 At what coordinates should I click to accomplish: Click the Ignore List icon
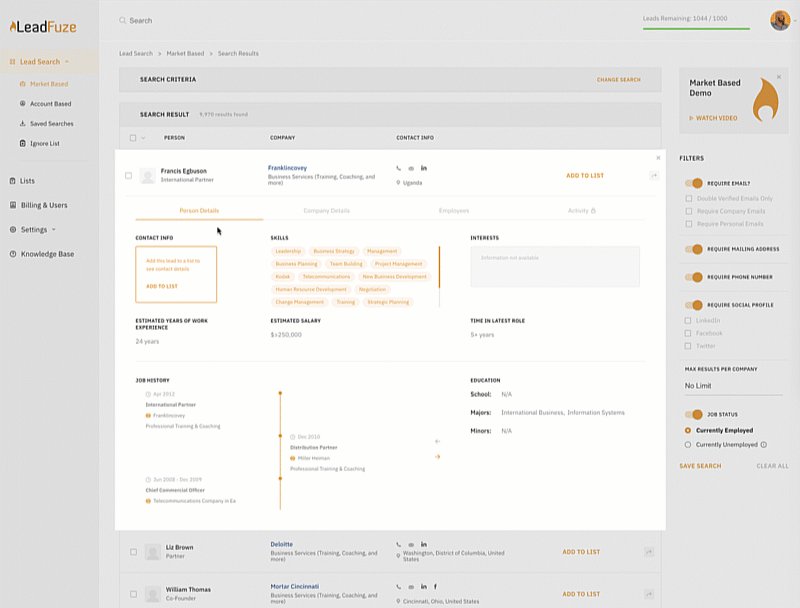tap(22, 143)
